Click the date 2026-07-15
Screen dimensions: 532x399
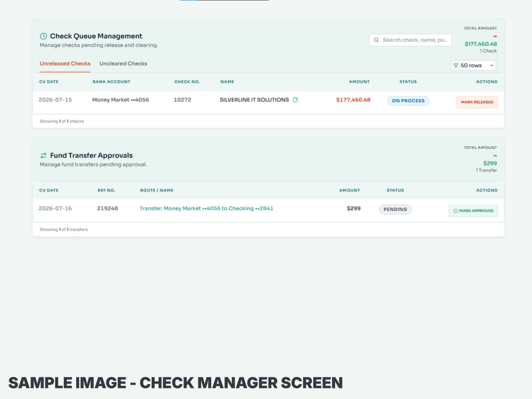point(55,100)
